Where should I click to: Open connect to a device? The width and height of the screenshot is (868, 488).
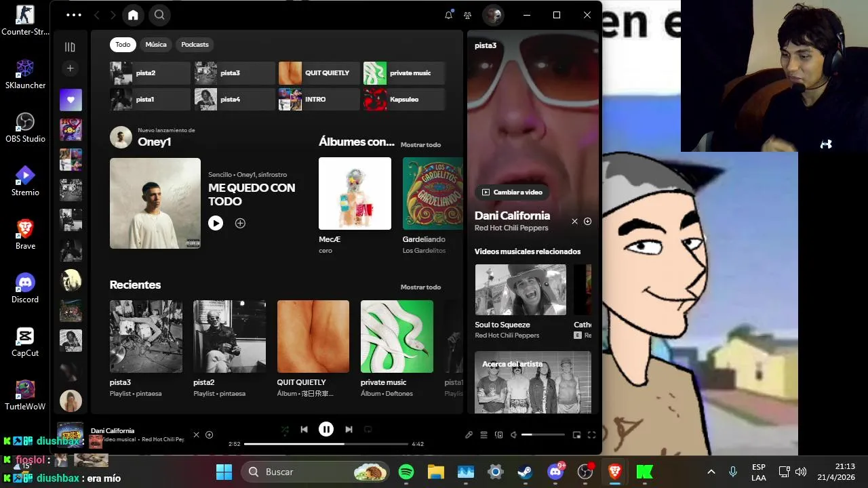coord(499,435)
